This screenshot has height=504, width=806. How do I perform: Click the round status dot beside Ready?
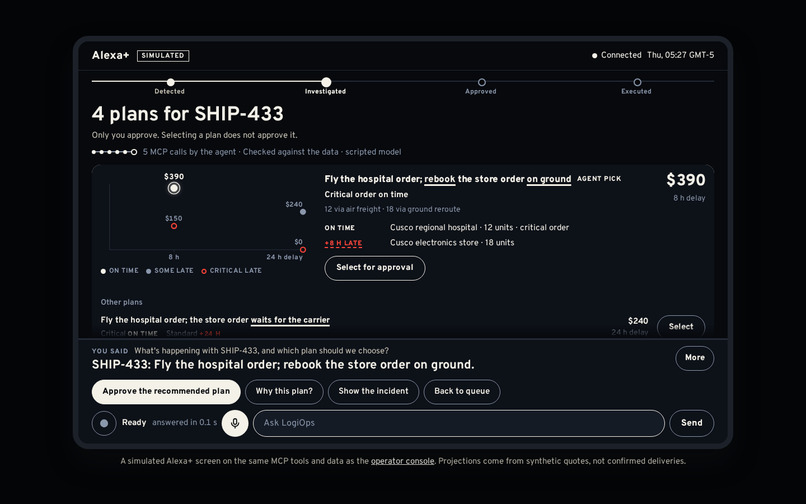[104, 423]
